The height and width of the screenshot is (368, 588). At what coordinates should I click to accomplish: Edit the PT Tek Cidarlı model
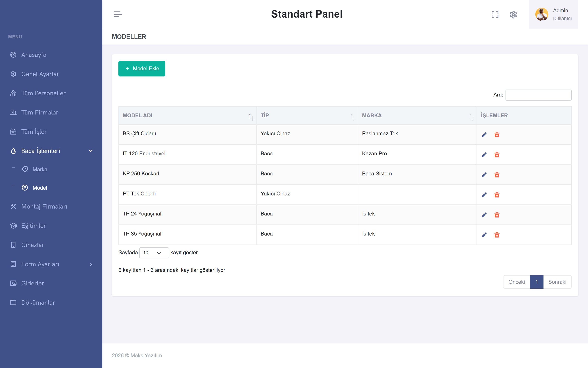point(484,195)
